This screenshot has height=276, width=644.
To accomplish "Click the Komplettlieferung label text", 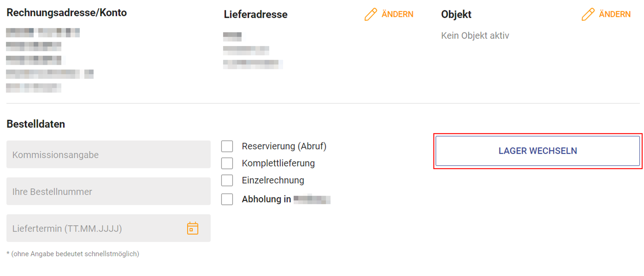I will tap(278, 163).
